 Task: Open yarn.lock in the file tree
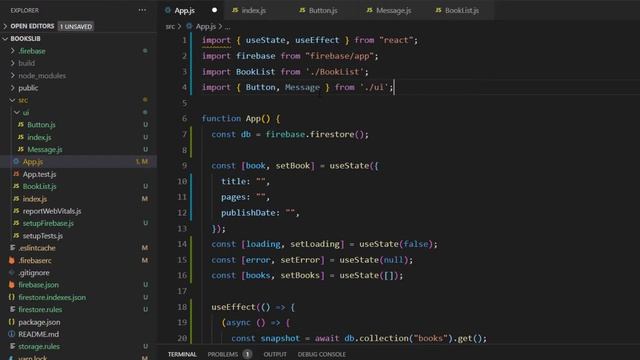(33, 358)
